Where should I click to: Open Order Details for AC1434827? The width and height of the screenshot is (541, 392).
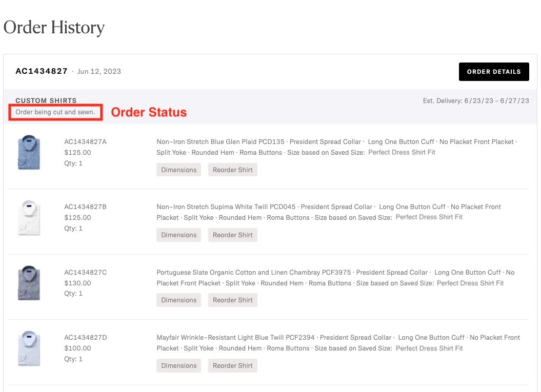point(493,72)
